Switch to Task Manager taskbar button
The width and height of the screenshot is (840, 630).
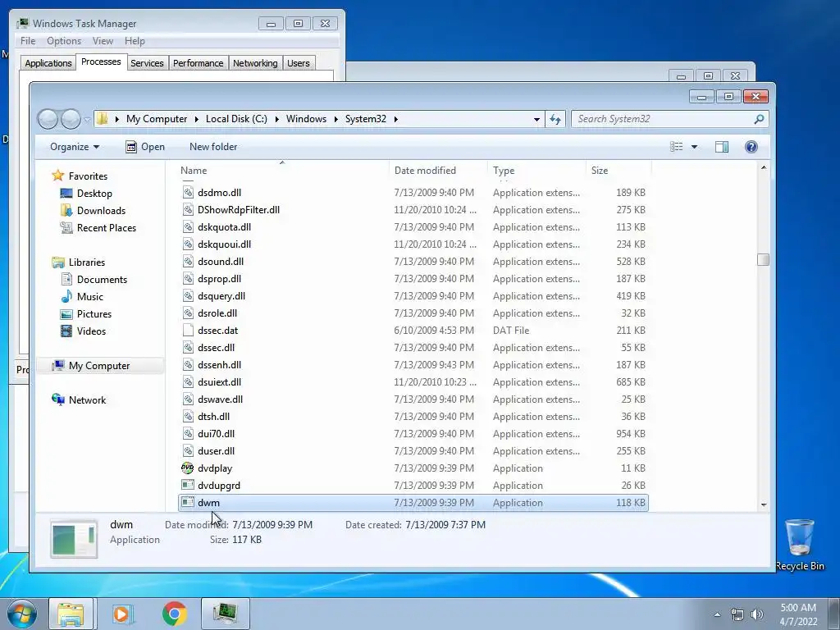(x=225, y=614)
